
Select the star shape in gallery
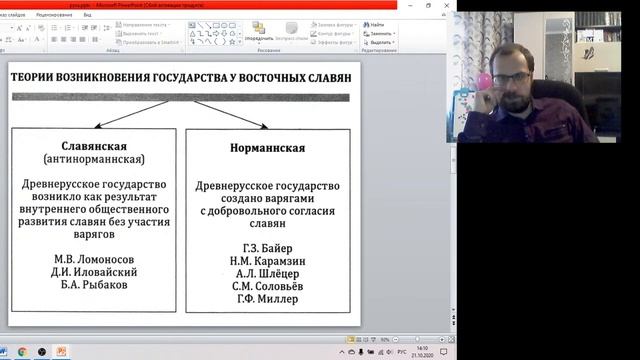point(232,42)
